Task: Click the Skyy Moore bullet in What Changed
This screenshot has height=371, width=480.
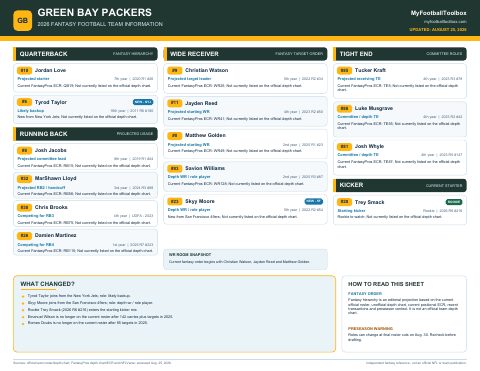Action: (x=90, y=303)
